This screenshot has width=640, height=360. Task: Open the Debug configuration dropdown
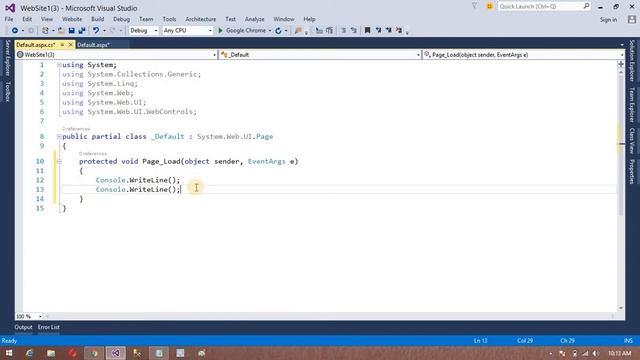click(143, 31)
